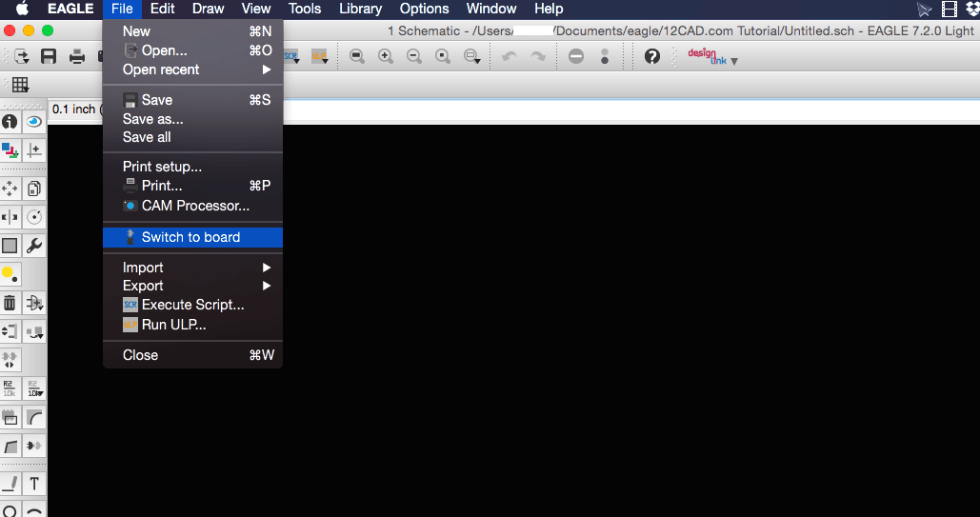Click the Stop command icon
980x517 pixels.
click(x=576, y=56)
